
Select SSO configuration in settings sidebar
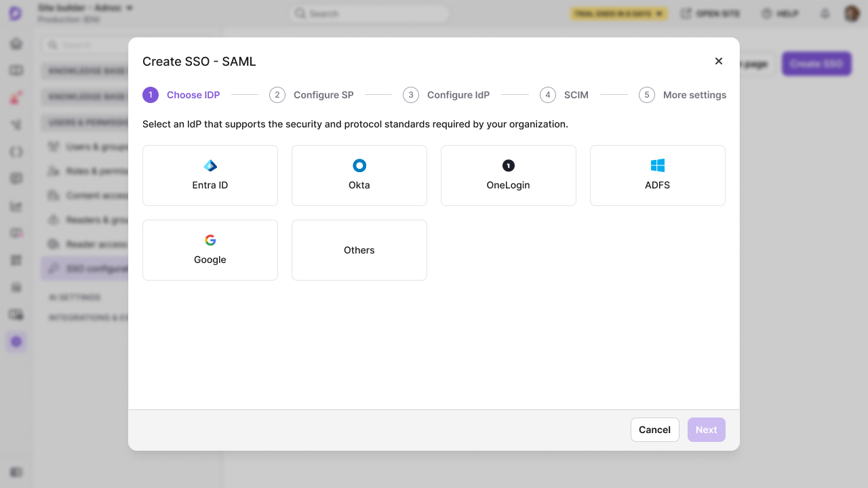[85, 268]
